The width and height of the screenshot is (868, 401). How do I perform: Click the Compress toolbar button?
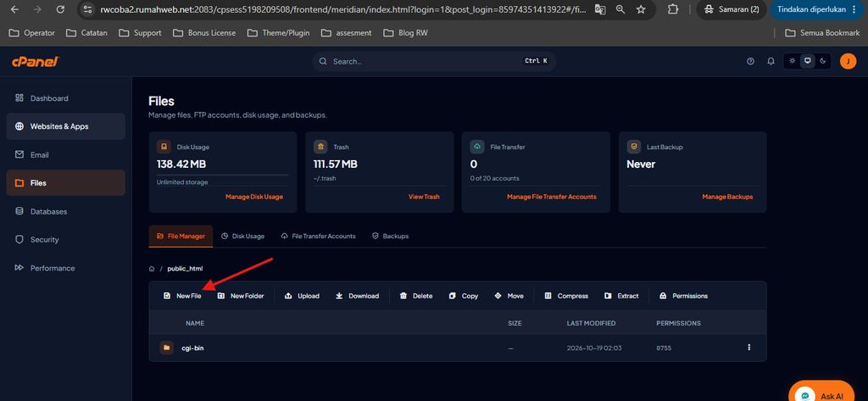click(566, 296)
